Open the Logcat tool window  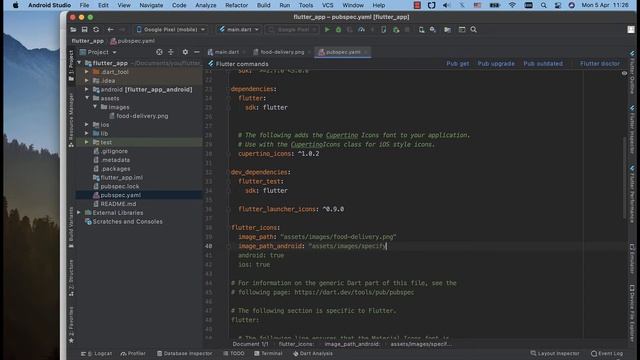[96, 353]
